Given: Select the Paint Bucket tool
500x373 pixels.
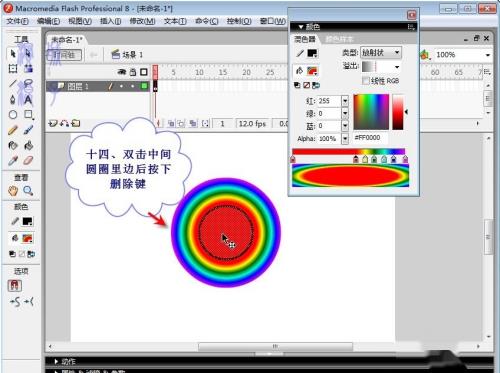Looking at the screenshot, I should pos(28,145).
